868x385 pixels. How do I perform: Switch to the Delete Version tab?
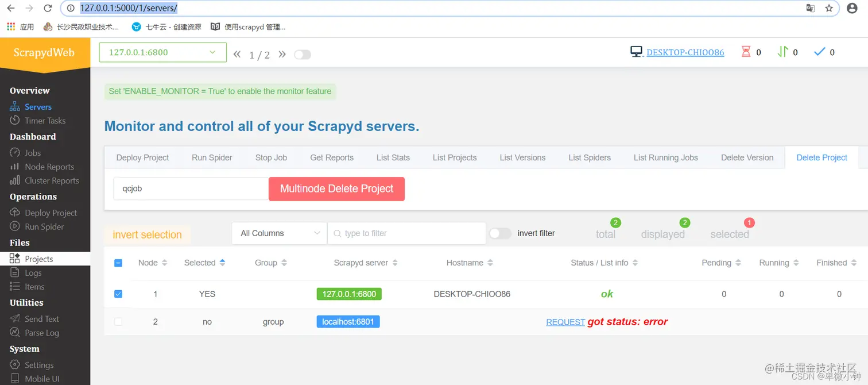tap(747, 157)
